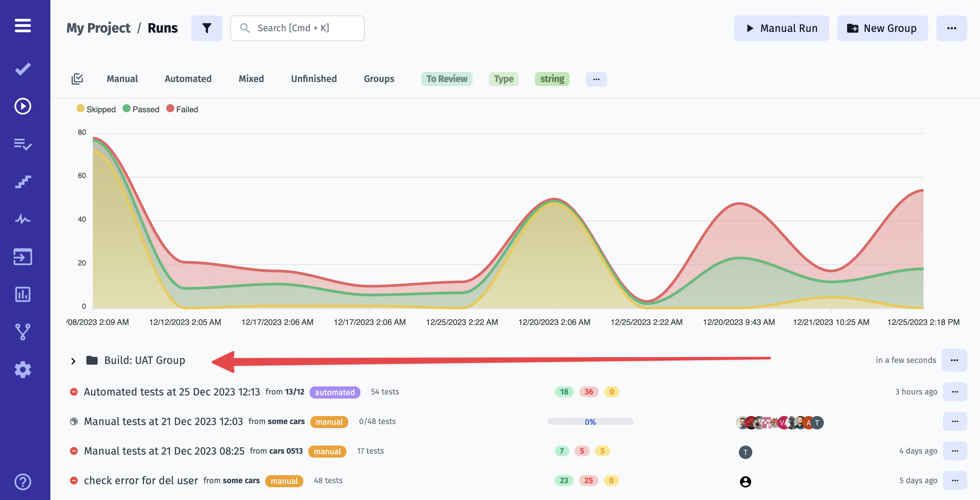
Task: Open the Analytics chart icon in the sidebar
Action: [23, 294]
